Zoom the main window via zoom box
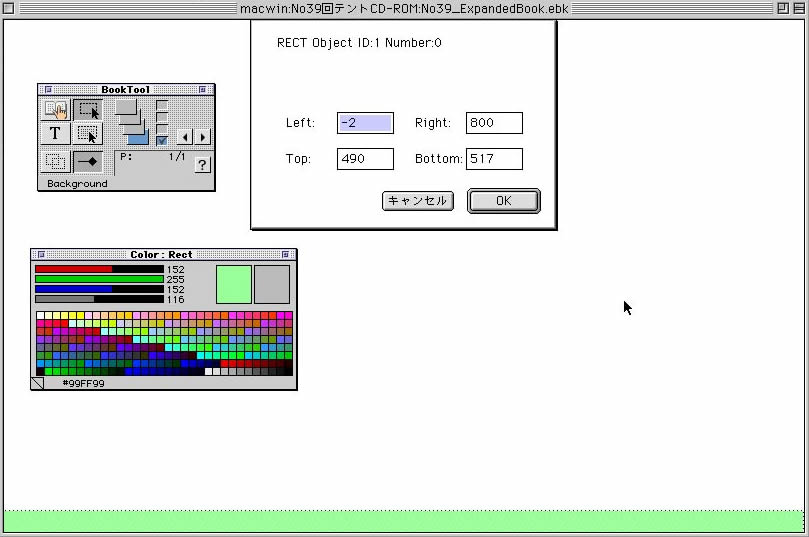This screenshot has height=537, width=809. pos(783,8)
